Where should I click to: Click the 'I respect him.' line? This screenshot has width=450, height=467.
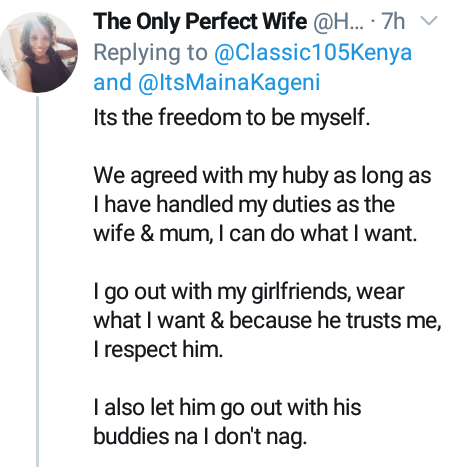click(x=158, y=350)
